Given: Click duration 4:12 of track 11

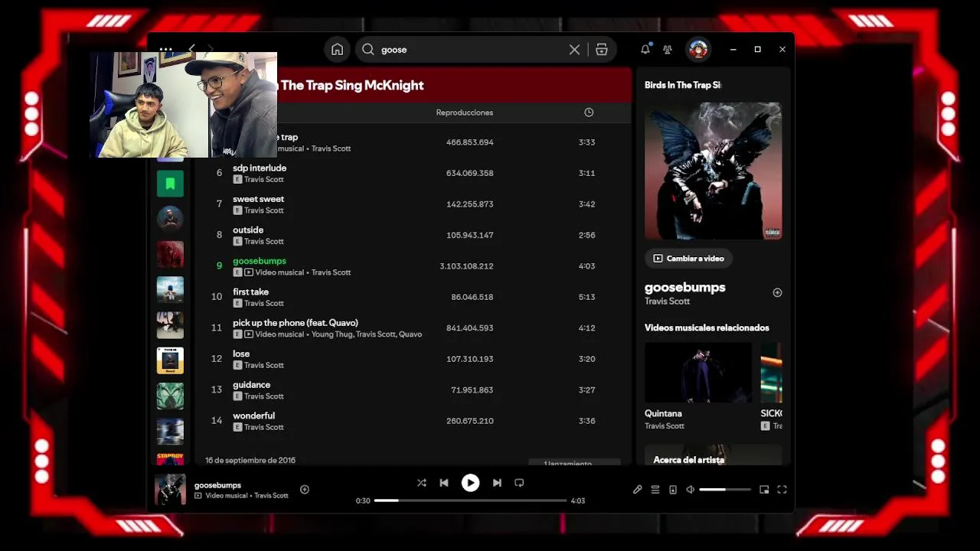Looking at the screenshot, I should [x=586, y=328].
